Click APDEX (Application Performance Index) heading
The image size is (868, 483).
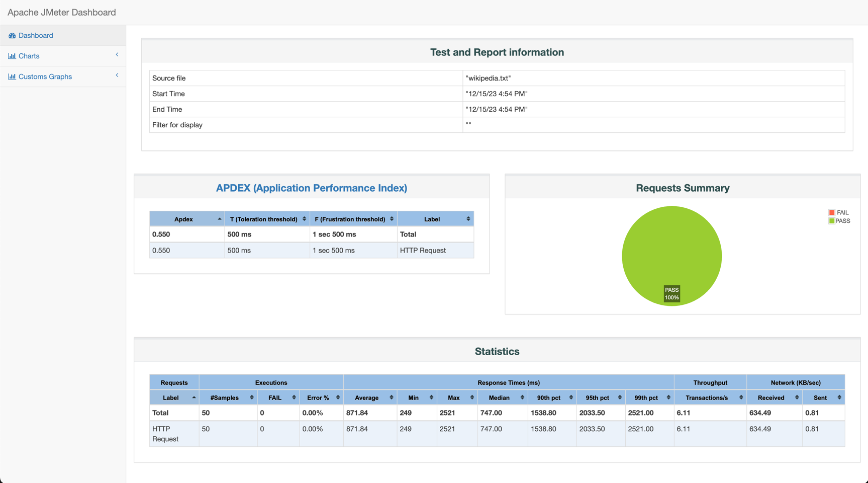tap(311, 188)
